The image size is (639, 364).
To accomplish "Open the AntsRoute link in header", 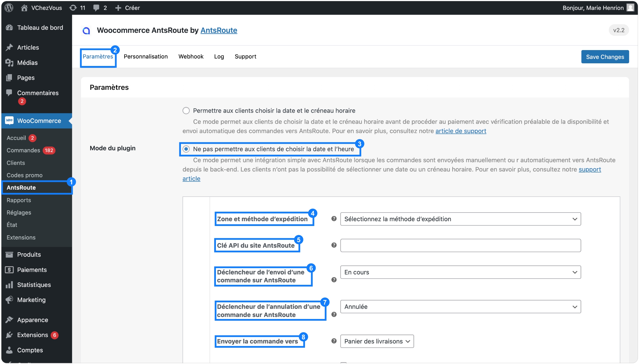I will coord(219,30).
